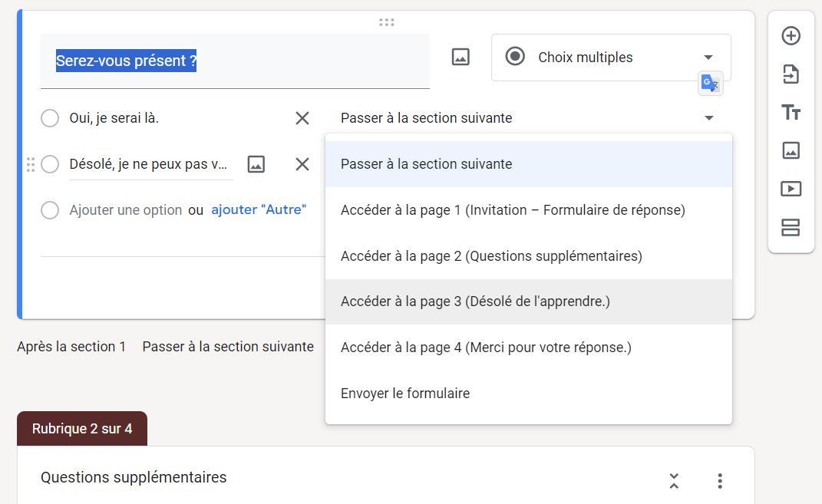This screenshot has height=504, width=822.
Task: Collapse the "Questions supplémentaires" section
Action: point(674,481)
